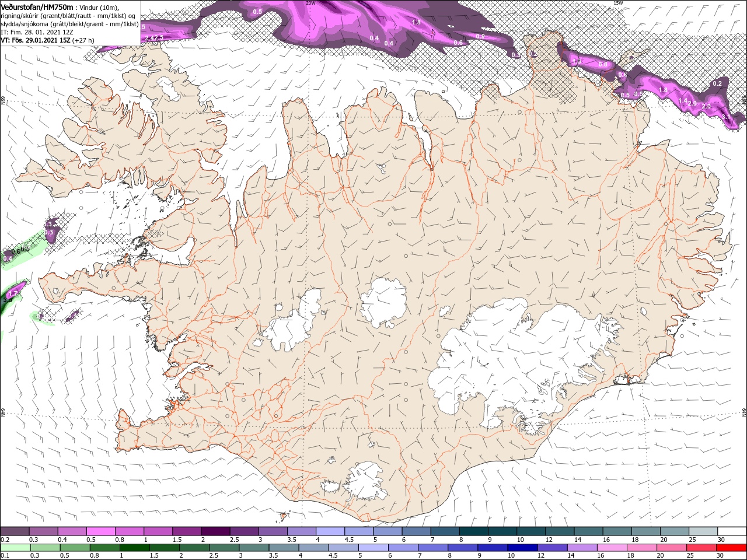The width and height of the screenshot is (747, 560).
Task: Click the bright pink swatch above upper-row 0.5
Action: [x=101, y=531]
